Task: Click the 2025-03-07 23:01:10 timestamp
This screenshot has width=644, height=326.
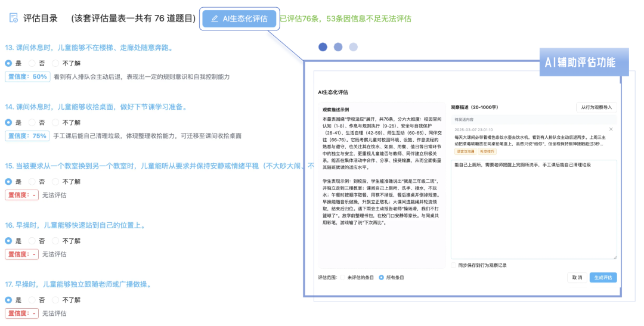Action: 473,130
